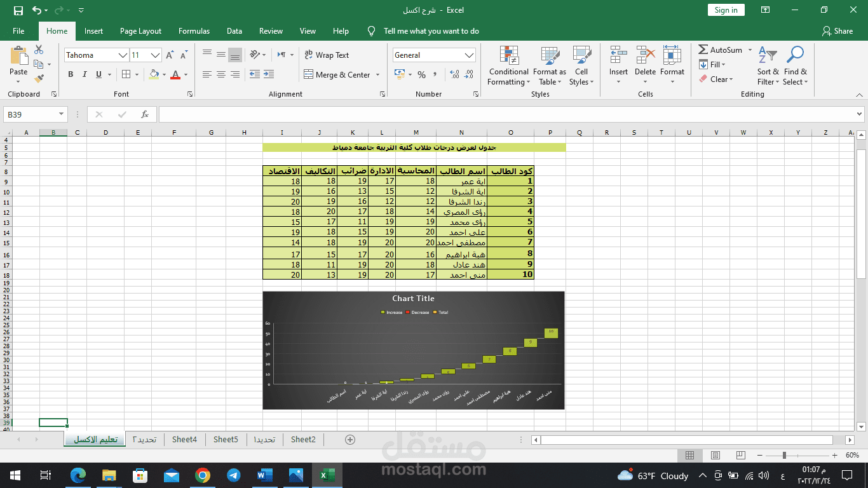Open Telegram from the taskbar
Viewport: 868px width, 488px height.
click(x=233, y=475)
